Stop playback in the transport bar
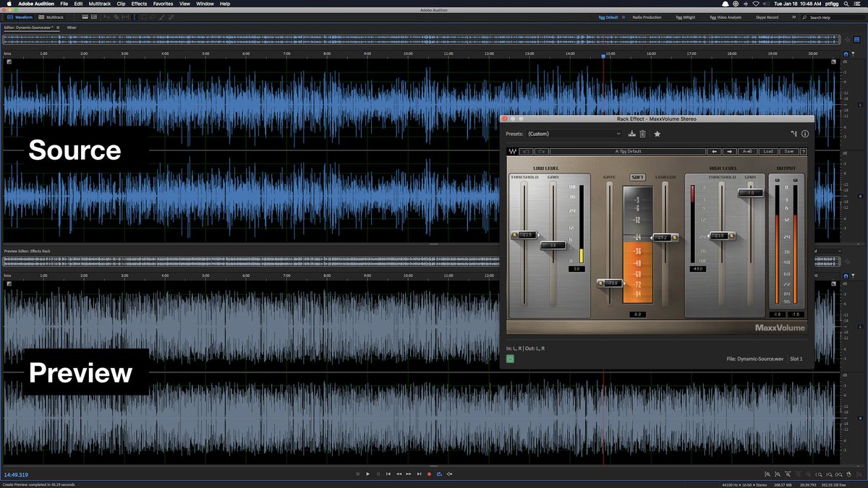Image resolution: width=868 pixels, height=488 pixels. (358, 474)
